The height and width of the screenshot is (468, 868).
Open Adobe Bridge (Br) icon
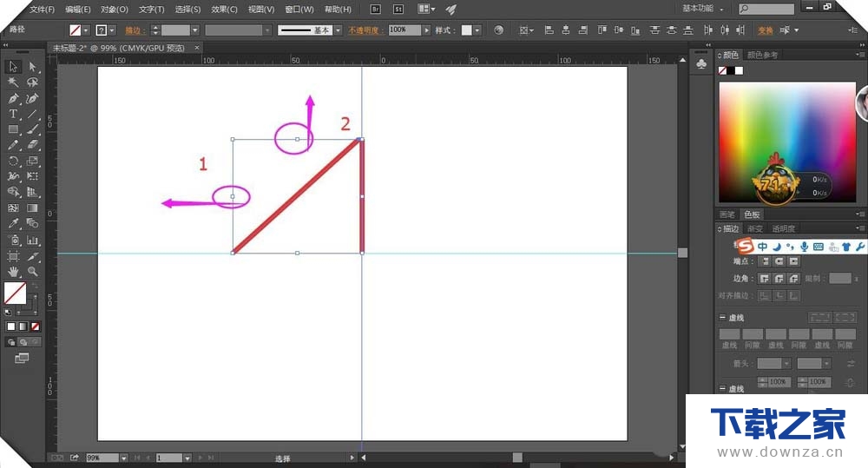(375, 9)
